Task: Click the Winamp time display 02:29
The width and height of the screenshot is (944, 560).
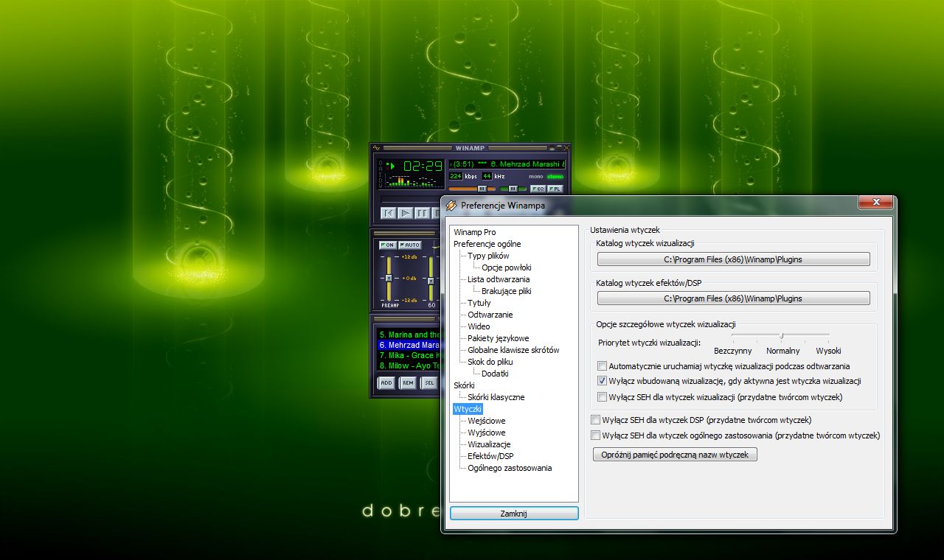Action: click(423, 166)
